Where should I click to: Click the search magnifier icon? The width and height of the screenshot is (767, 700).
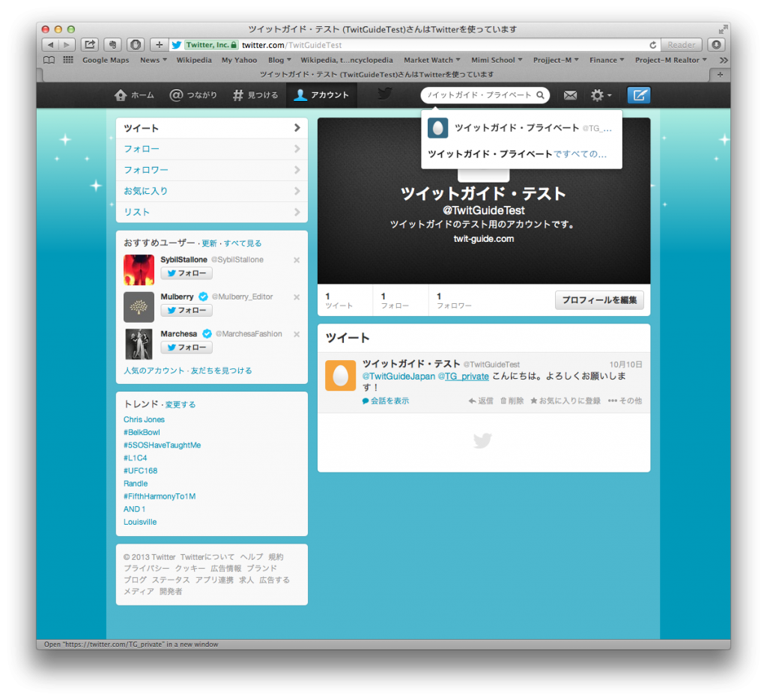(540, 95)
